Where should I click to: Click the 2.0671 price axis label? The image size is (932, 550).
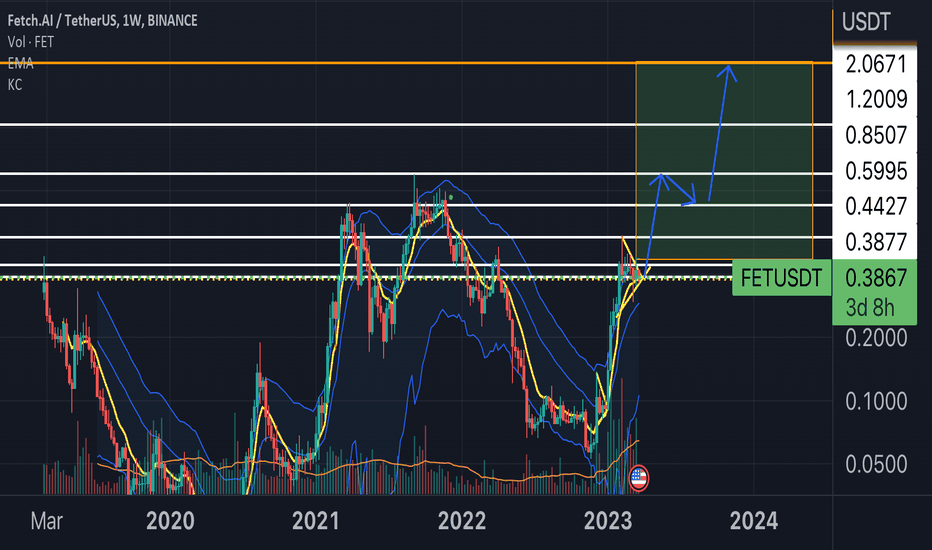click(876, 64)
